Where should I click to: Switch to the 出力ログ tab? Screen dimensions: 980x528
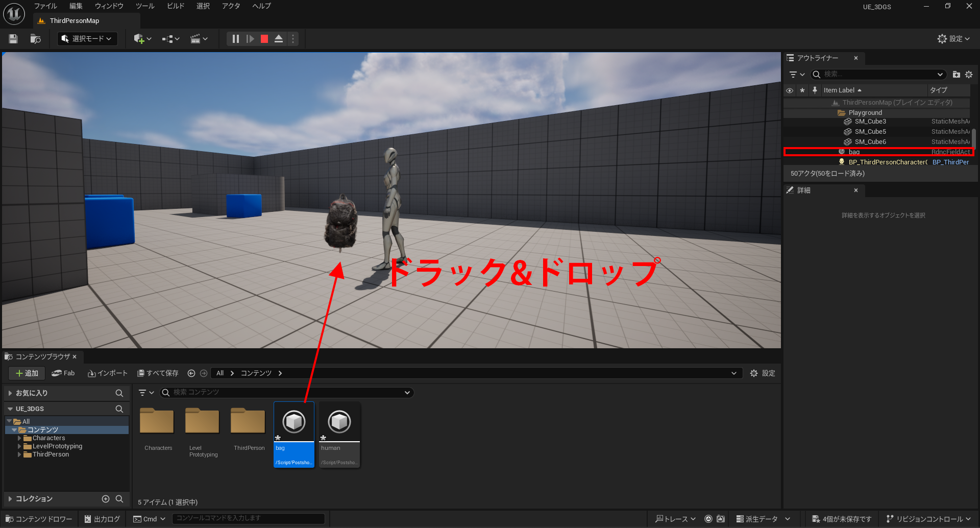[x=102, y=518]
